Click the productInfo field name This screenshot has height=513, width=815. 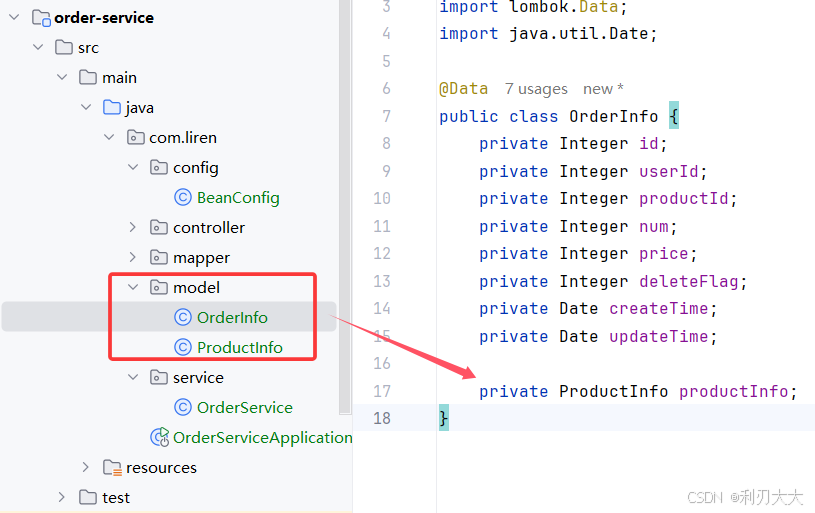(x=733, y=391)
